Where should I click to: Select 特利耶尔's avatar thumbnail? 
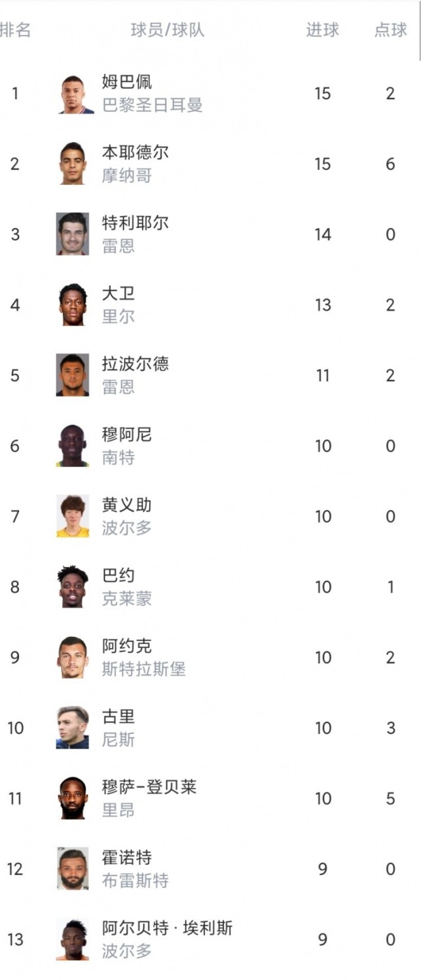[x=72, y=234]
